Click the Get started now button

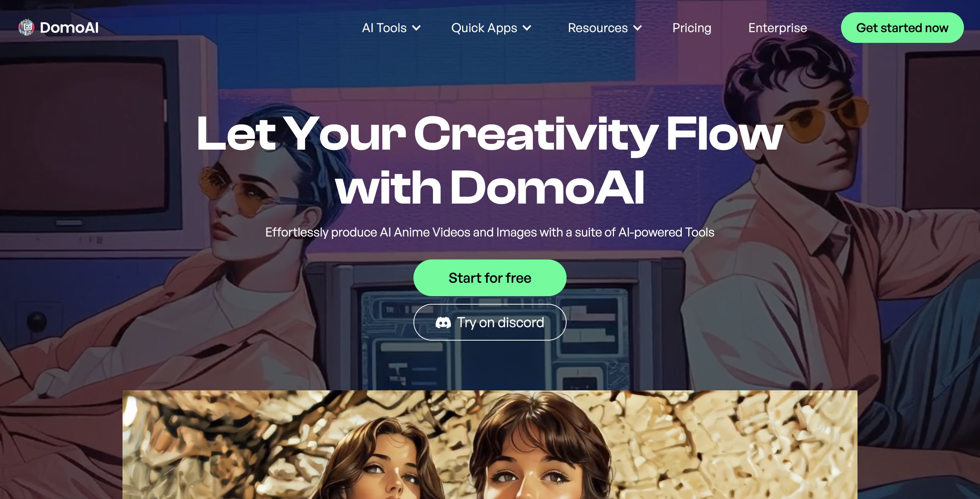[x=902, y=28]
